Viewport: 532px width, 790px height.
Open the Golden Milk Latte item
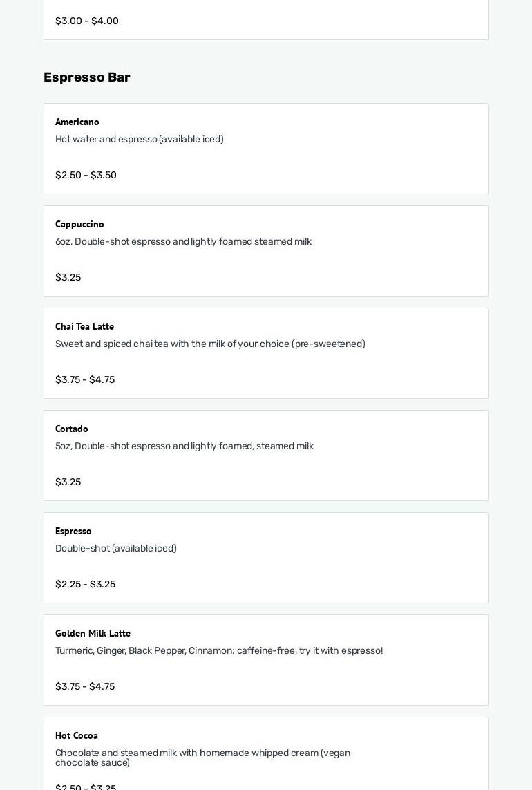pyautogui.click(x=93, y=634)
